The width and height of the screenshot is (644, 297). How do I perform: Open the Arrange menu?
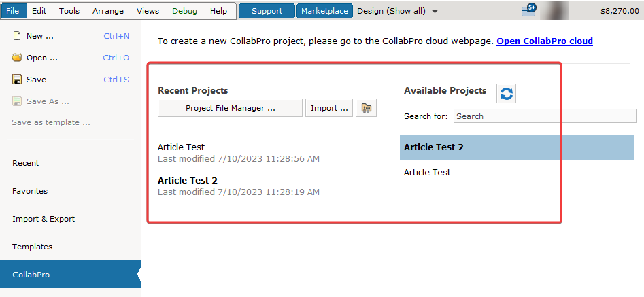(x=108, y=11)
